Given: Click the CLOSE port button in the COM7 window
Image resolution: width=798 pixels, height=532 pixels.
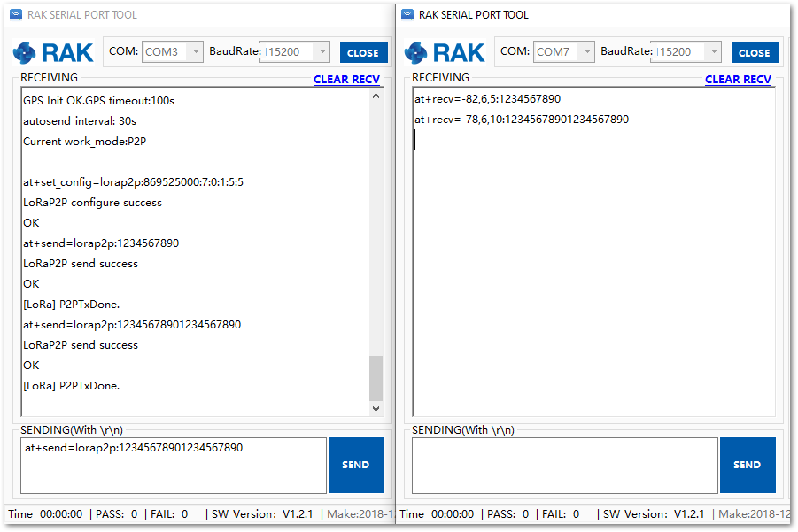Looking at the screenshot, I should [755, 52].
